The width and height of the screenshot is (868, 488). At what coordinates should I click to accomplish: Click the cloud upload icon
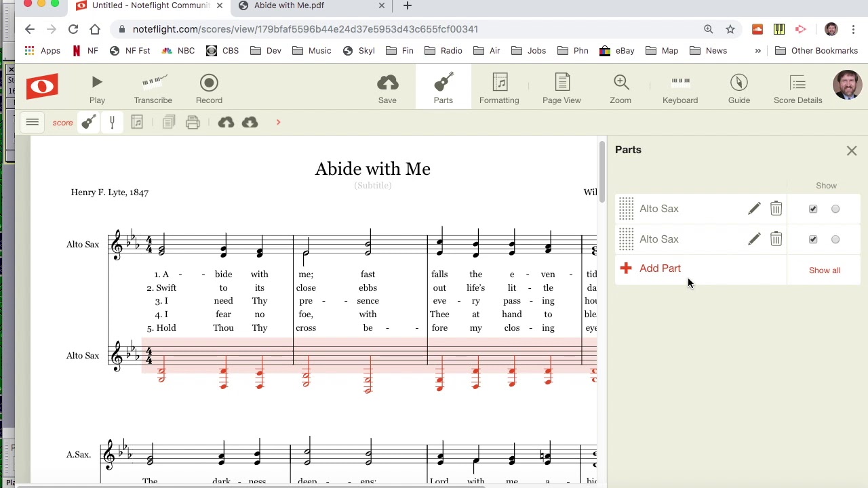pos(226,123)
